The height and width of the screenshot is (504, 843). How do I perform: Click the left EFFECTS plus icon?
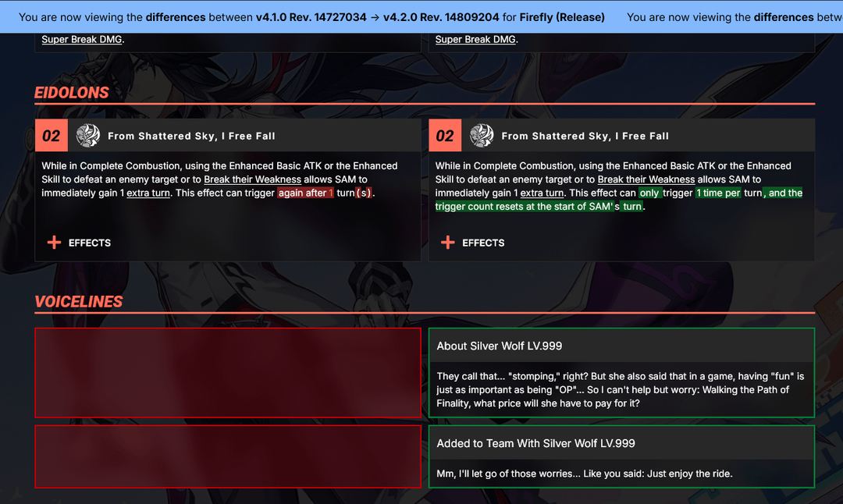coord(55,243)
